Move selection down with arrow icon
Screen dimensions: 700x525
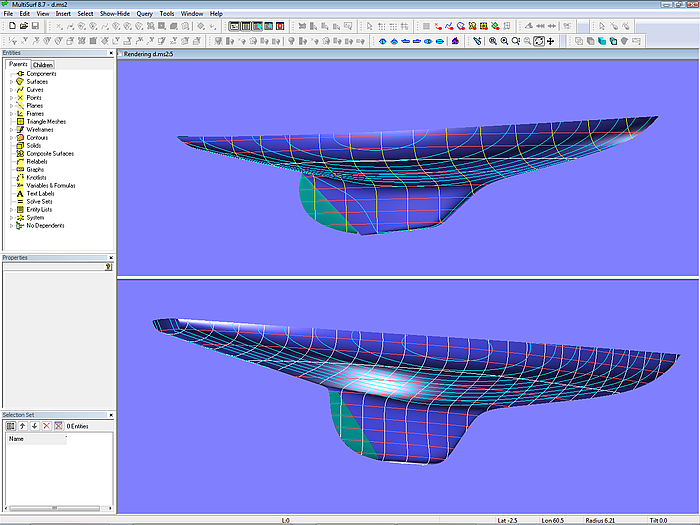pos(34,426)
